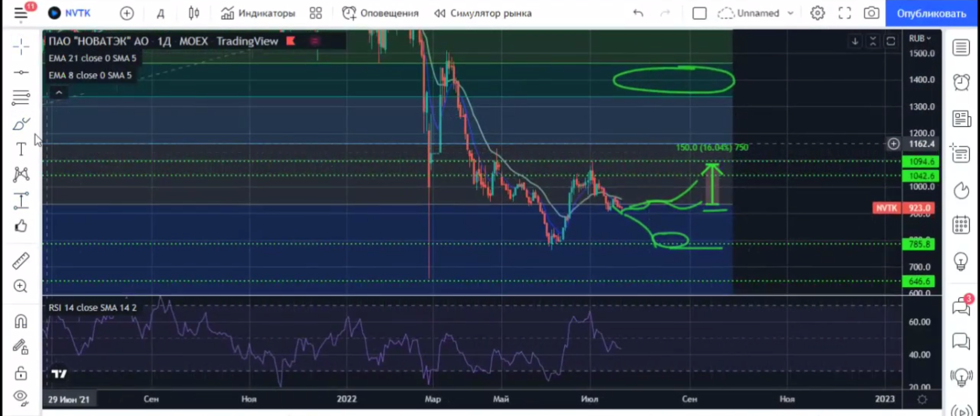Collapse the indicator legend chevron
This screenshot has height=416, width=980.
coord(59,93)
